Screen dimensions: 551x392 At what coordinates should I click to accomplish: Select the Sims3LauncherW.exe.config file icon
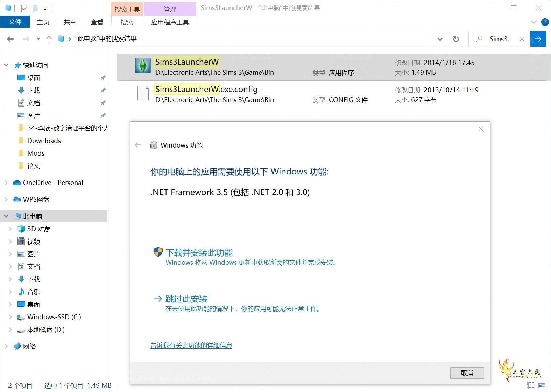pos(143,93)
